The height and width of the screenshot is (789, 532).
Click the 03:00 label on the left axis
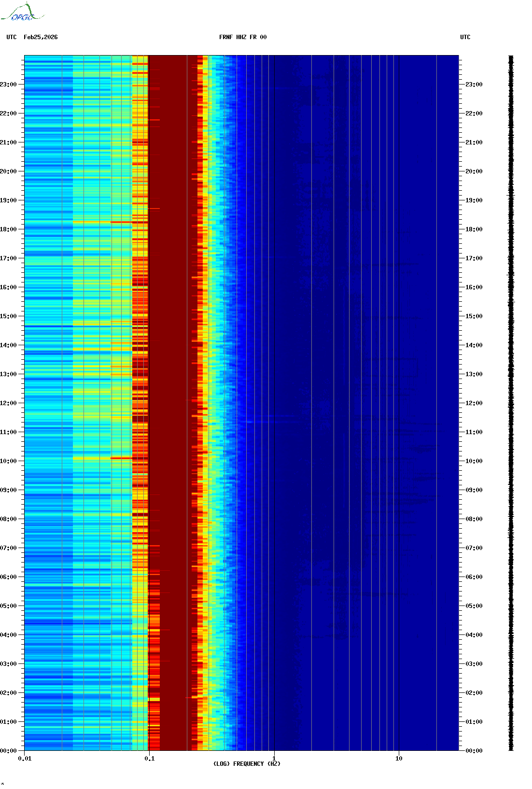(8, 664)
